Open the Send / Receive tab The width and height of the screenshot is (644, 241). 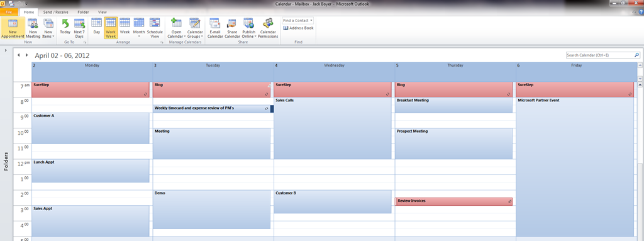55,13
